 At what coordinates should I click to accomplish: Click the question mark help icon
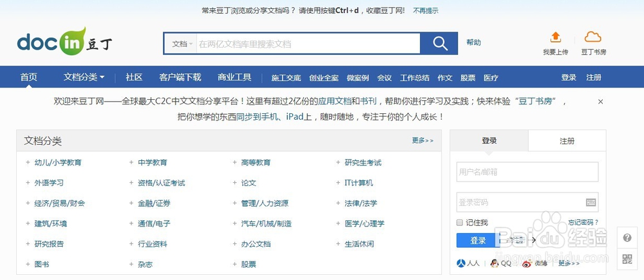(x=627, y=238)
